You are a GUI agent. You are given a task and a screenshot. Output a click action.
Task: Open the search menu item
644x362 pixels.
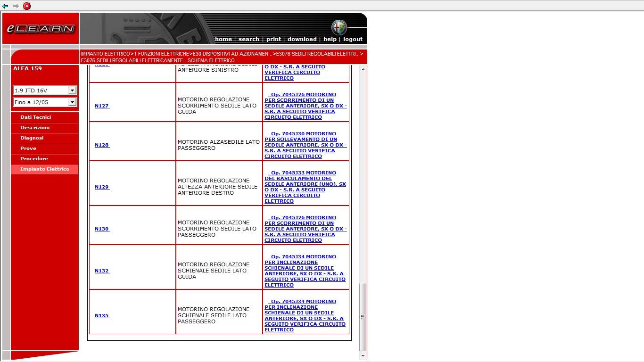249,39
